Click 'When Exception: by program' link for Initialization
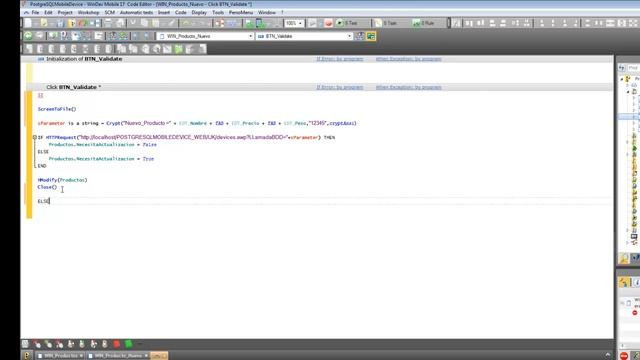640x360 pixels. tap(409, 59)
